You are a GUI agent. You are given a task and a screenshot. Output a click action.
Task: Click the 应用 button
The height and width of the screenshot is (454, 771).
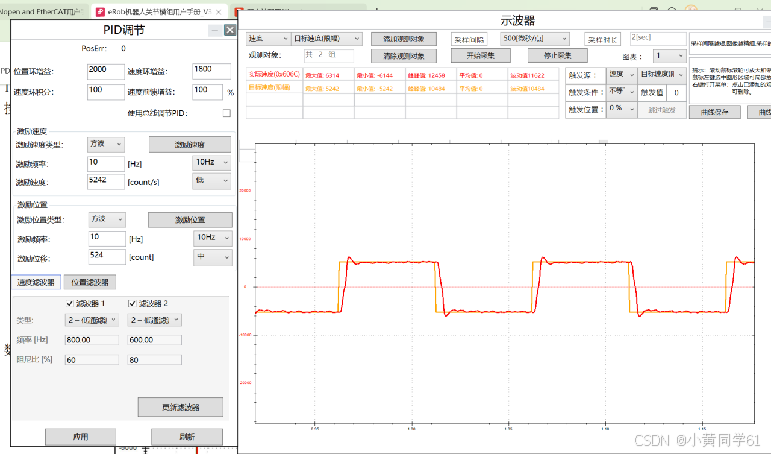point(81,437)
